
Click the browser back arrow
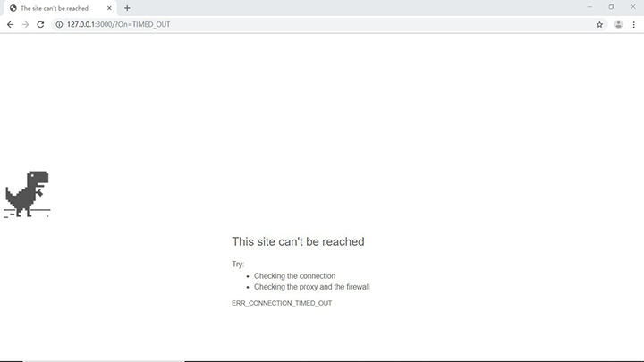(x=10, y=24)
